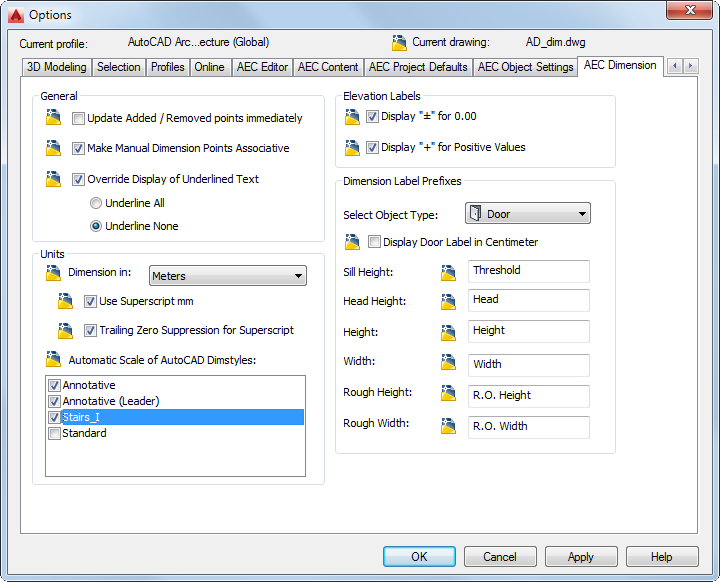Viewport: 720px width, 582px height.
Task: Uncheck the Annotative dimstyle checkbox
Action: (54, 385)
